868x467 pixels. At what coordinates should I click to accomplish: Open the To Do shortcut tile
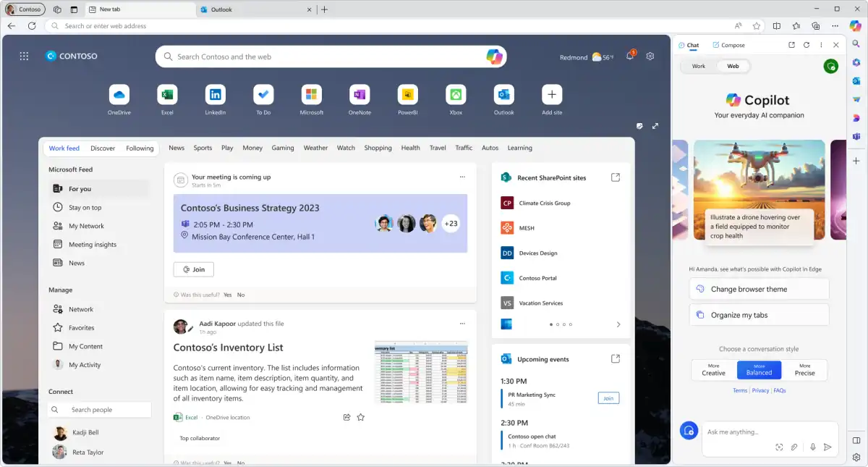pyautogui.click(x=263, y=95)
